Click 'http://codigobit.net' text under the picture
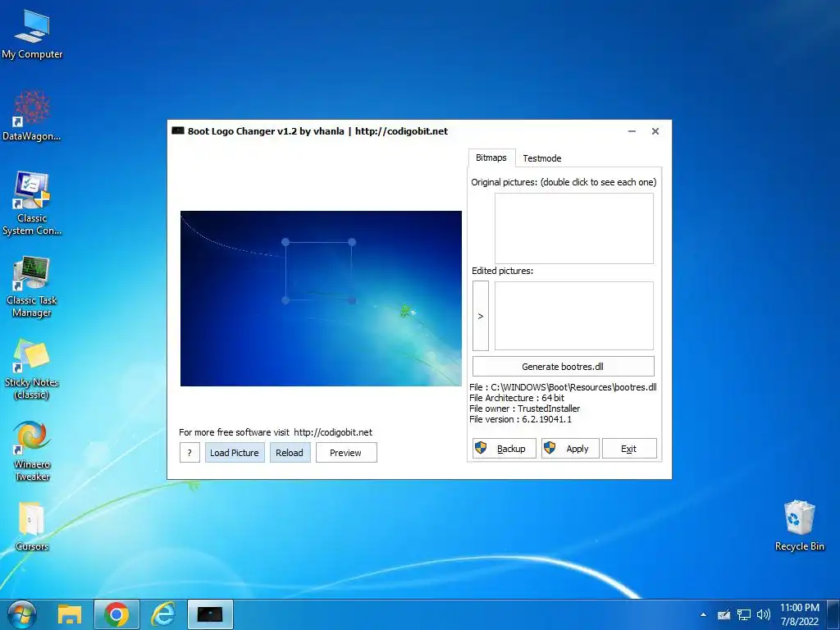This screenshot has height=630, width=840. pos(333,432)
